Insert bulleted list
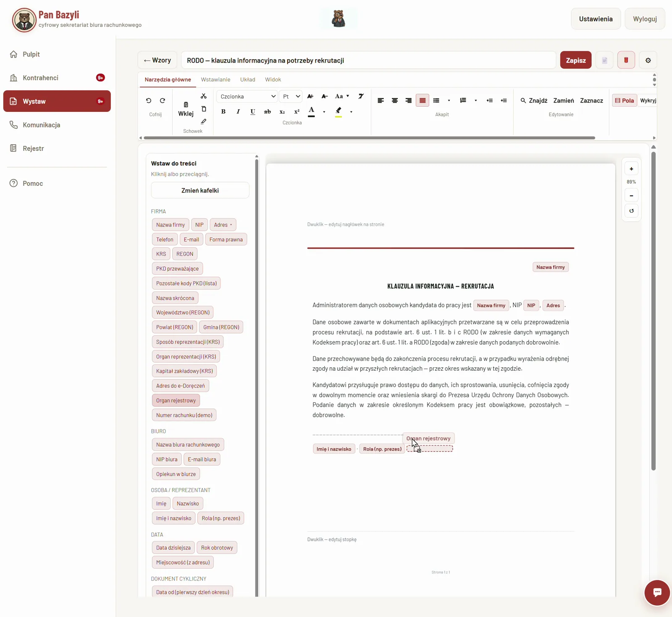Screen dimensions: 672x617 [436, 100]
